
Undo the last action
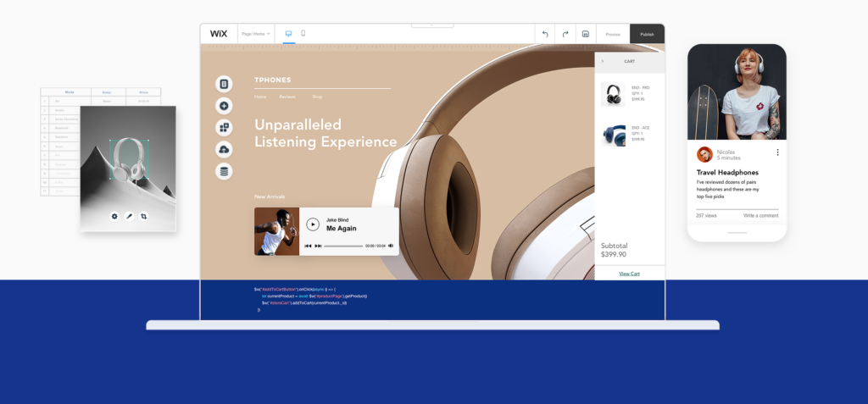click(545, 34)
